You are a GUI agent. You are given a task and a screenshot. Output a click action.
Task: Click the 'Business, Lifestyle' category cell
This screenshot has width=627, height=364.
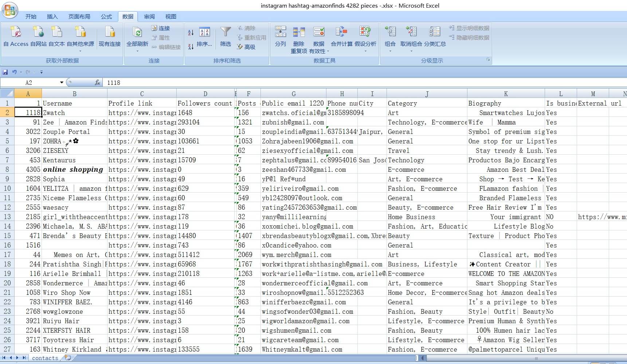tap(427, 264)
